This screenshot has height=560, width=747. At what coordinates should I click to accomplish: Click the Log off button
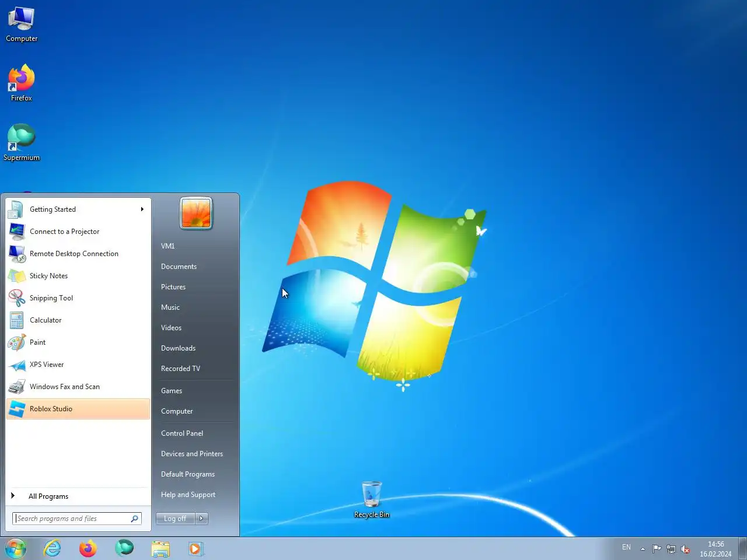pyautogui.click(x=175, y=519)
